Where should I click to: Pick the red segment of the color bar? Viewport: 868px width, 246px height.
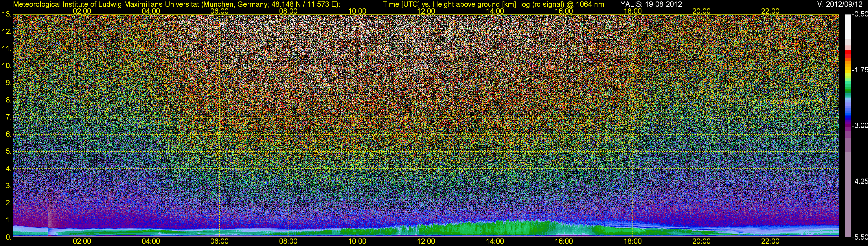[848, 54]
